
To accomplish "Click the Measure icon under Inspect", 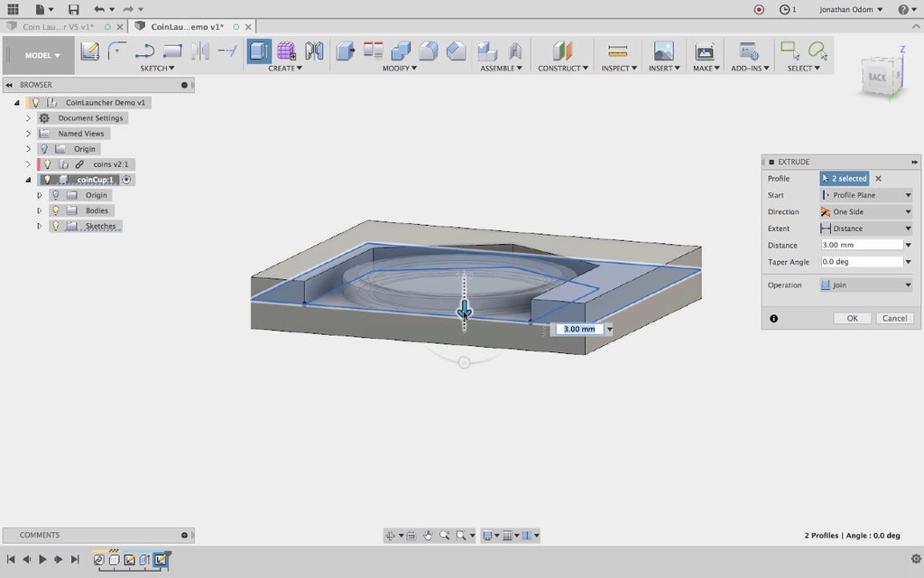I will pyautogui.click(x=617, y=51).
